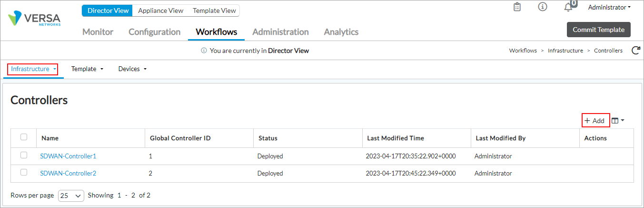Open the clipboard tasks icon

click(517, 7)
